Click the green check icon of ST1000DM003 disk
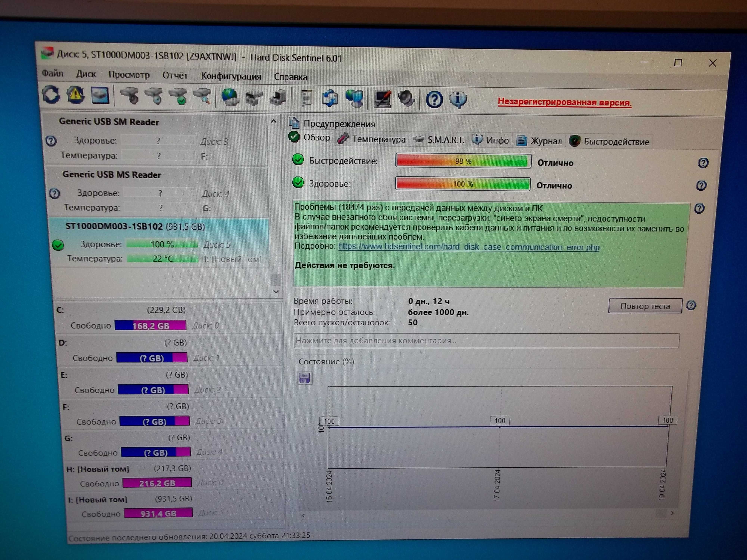This screenshot has height=560, width=747. (x=58, y=245)
